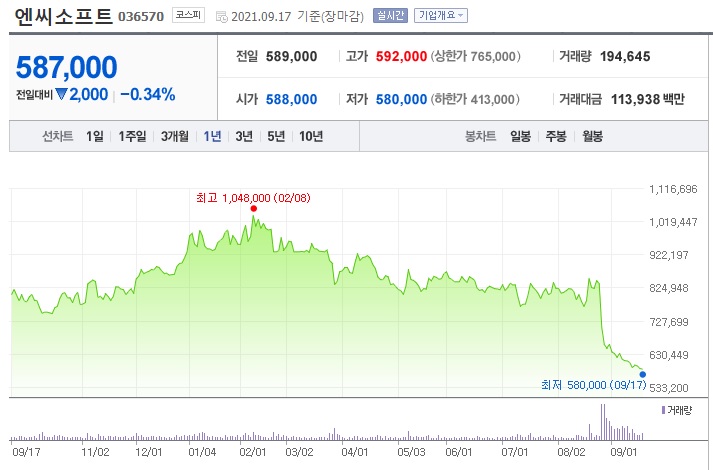The width and height of the screenshot is (713, 470).
Task: Select the 1년 chart period
Action: pos(212,136)
